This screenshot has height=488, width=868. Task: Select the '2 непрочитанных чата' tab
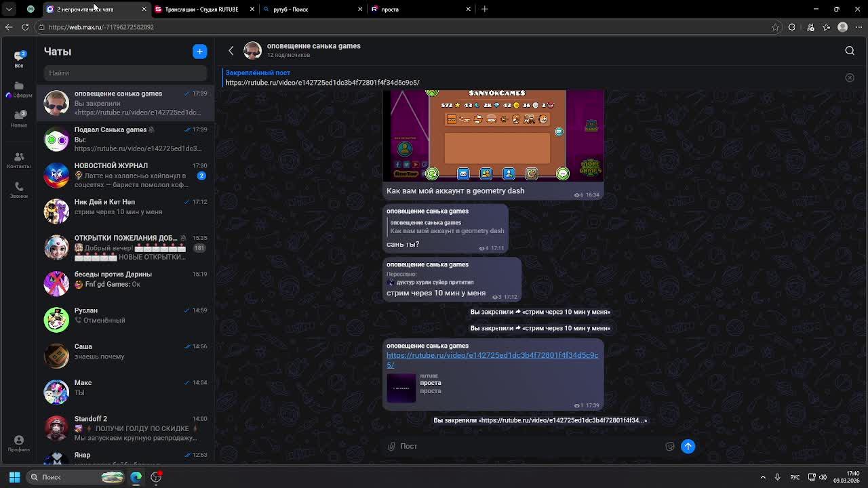(96, 9)
